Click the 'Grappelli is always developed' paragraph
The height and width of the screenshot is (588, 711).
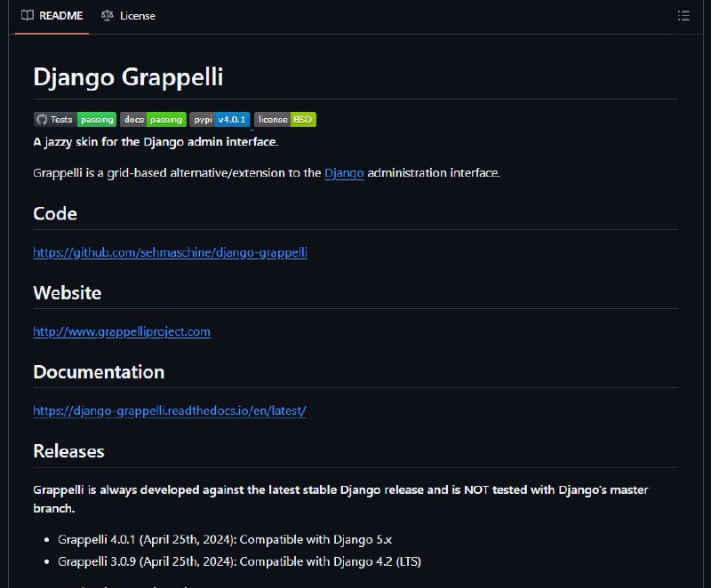(x=340, y=499)
